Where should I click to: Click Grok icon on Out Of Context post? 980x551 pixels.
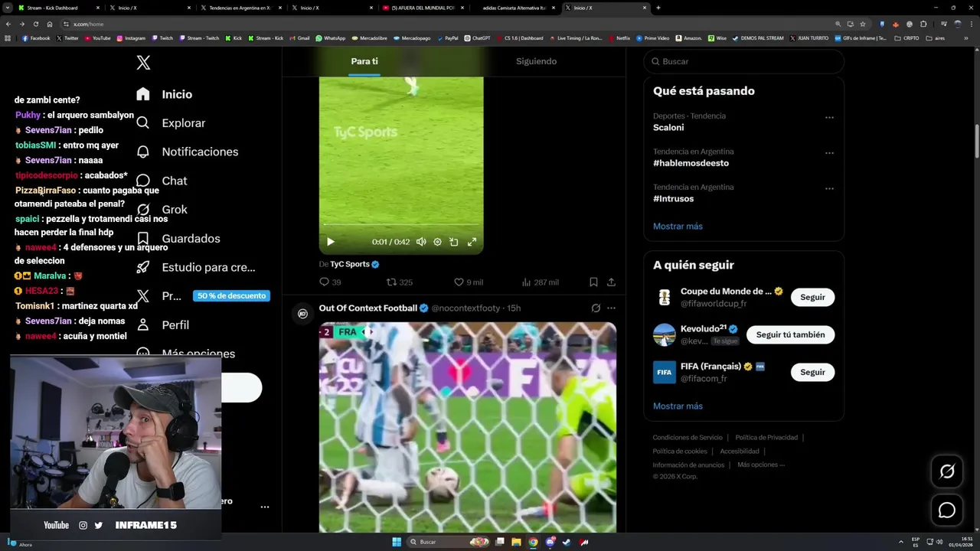pos(596,308)
